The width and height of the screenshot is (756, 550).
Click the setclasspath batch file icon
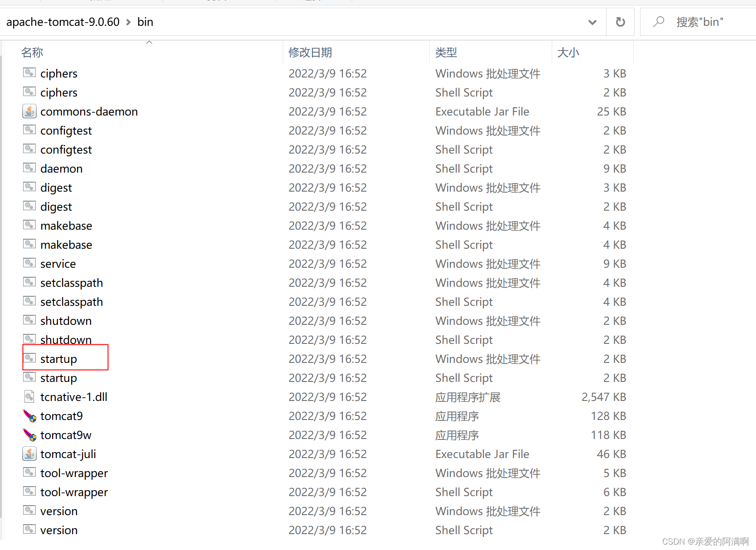pyautogui.click(x=29, y=282)
